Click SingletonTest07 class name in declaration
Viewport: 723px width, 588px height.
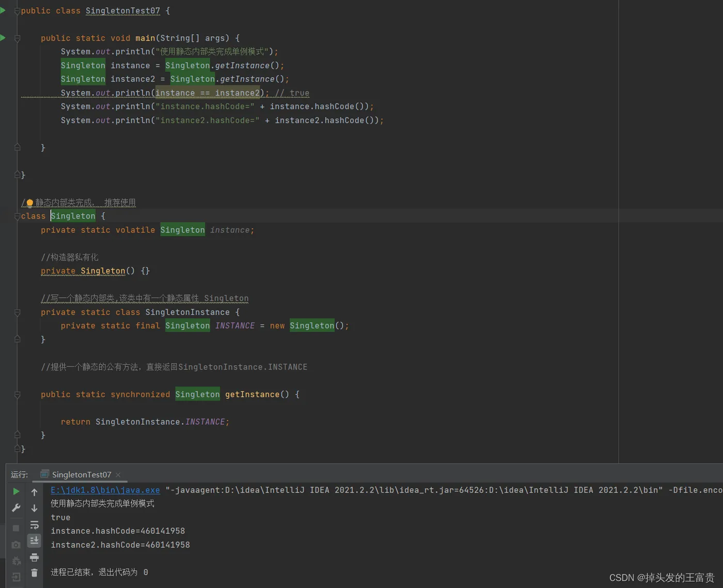point(123,11)
